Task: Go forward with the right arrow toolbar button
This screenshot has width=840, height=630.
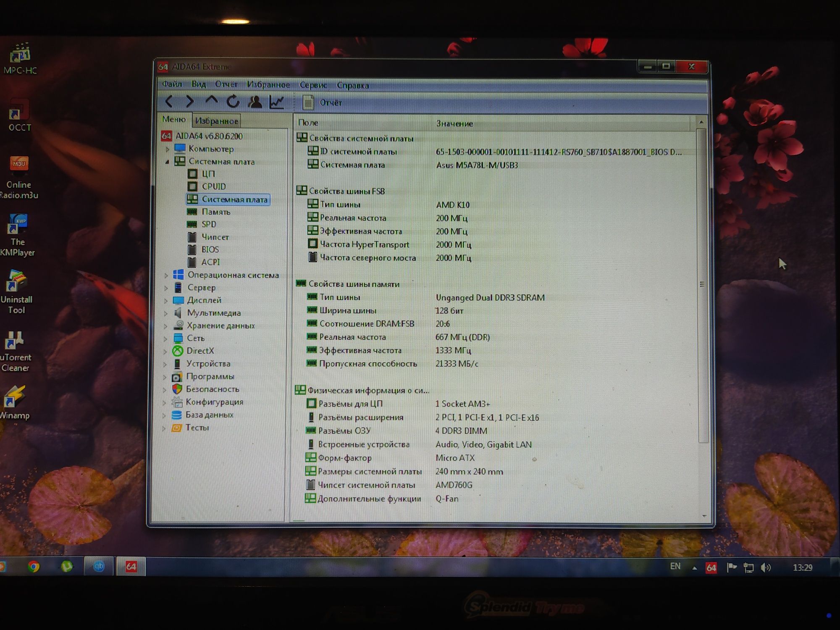Action: (190, 101)
